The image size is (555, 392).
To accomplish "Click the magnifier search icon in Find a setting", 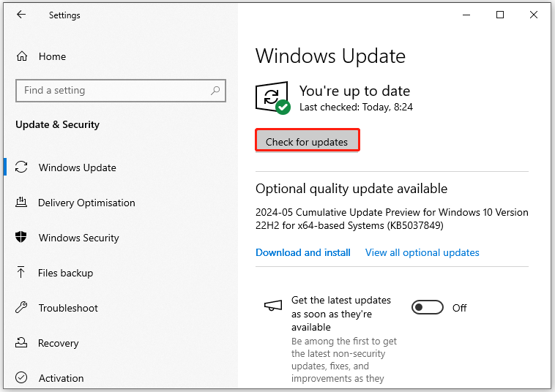I will coord(215,91).
